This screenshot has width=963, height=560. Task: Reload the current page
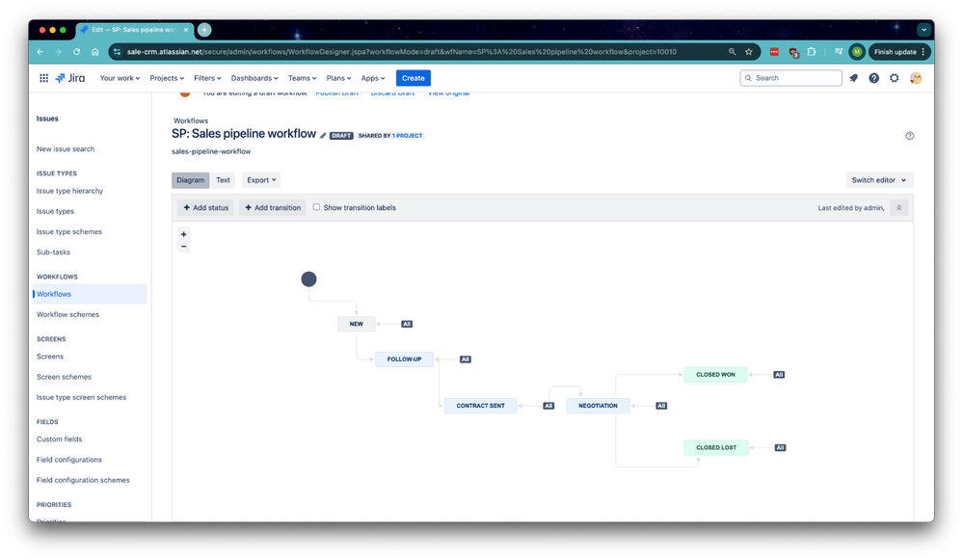pyautogui.click(x=77, y=52)
